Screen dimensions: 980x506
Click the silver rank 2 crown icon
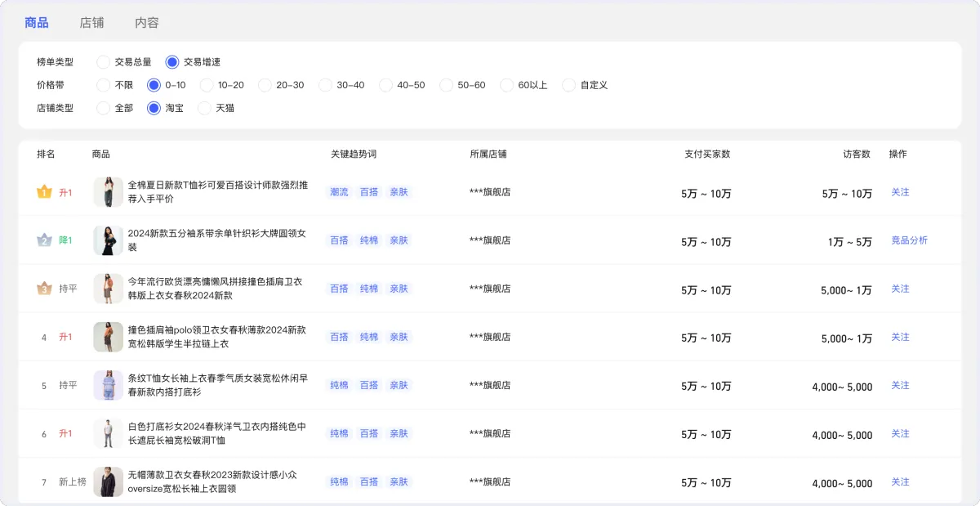click(44, 240)
